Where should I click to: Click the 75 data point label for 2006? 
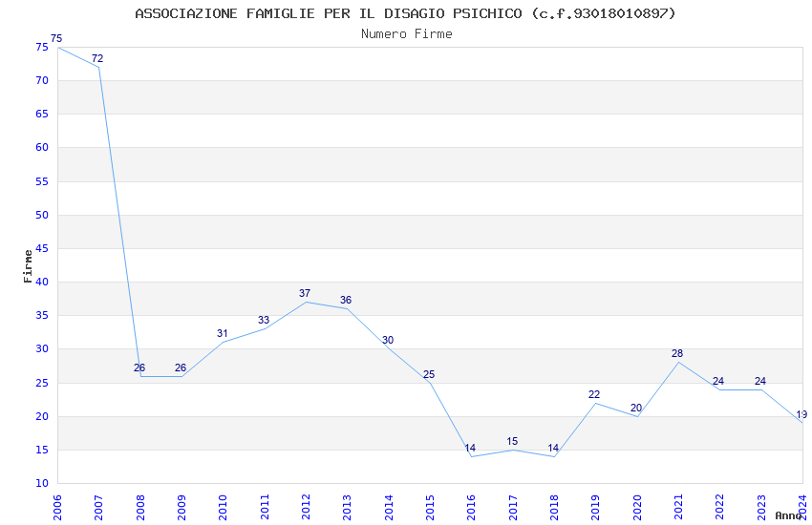[x=56, y=38]
